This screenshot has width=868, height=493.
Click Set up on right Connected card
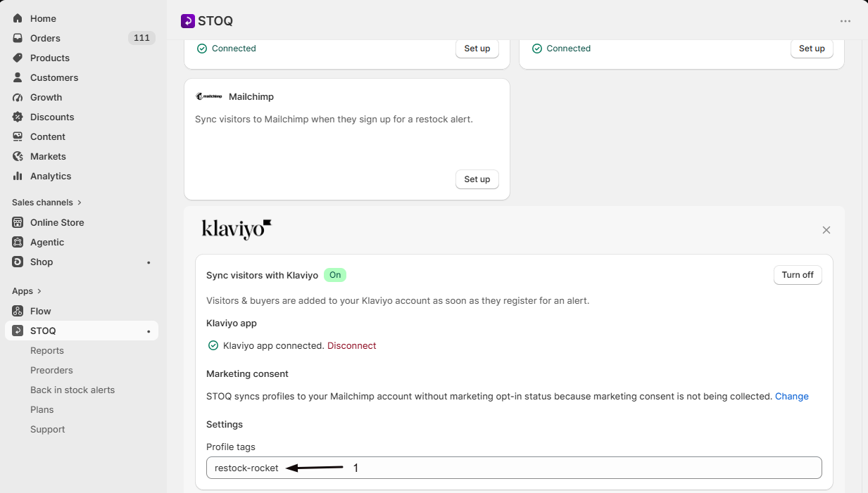click(812, 49)
